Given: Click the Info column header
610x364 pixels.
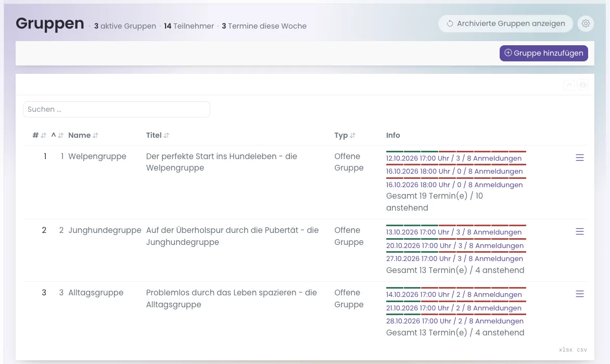Looking at the screenshot, I should click(x=393, y=136).
